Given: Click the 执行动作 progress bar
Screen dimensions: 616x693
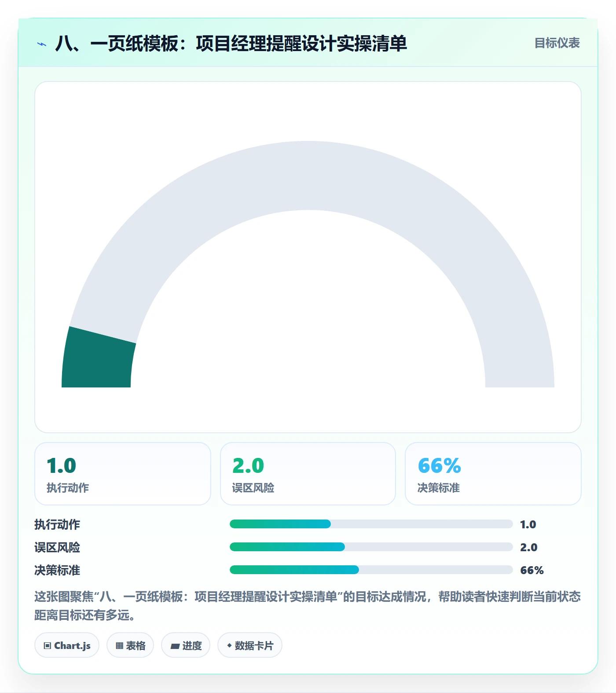Looking at the screenshot, I should point(371,524).
